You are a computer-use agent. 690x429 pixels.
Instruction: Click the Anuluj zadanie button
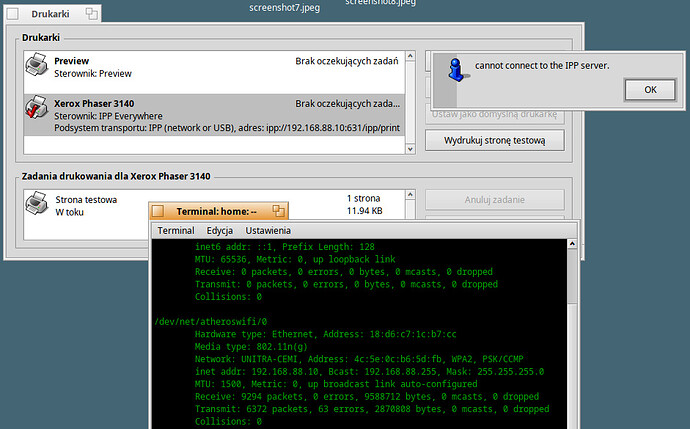tap(495, 200)
